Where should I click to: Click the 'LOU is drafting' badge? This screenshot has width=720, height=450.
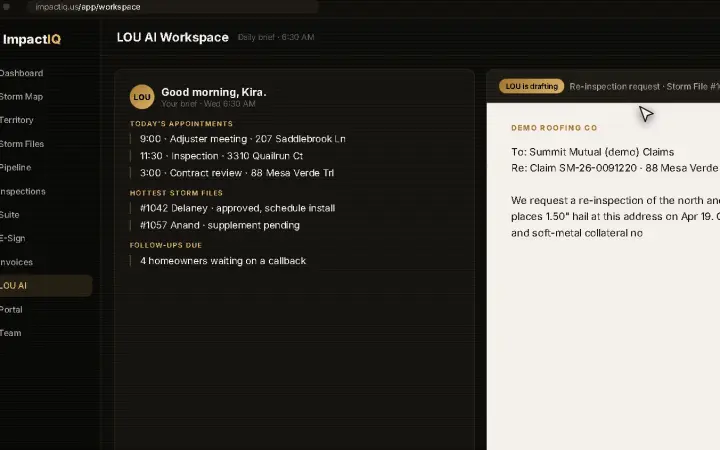click(531, 86)
